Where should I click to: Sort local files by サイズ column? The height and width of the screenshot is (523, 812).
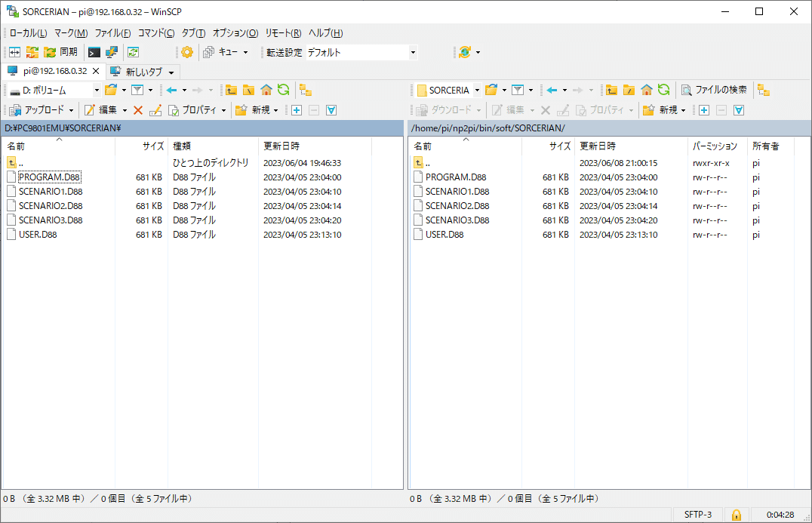pos(141,146)
